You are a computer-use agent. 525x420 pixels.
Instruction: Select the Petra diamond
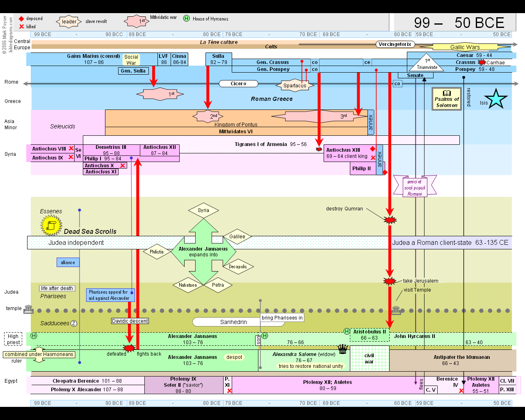[218, 285]
